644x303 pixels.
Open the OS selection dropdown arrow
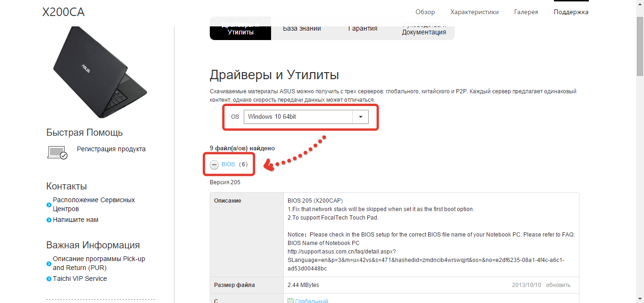click(361, 117)
